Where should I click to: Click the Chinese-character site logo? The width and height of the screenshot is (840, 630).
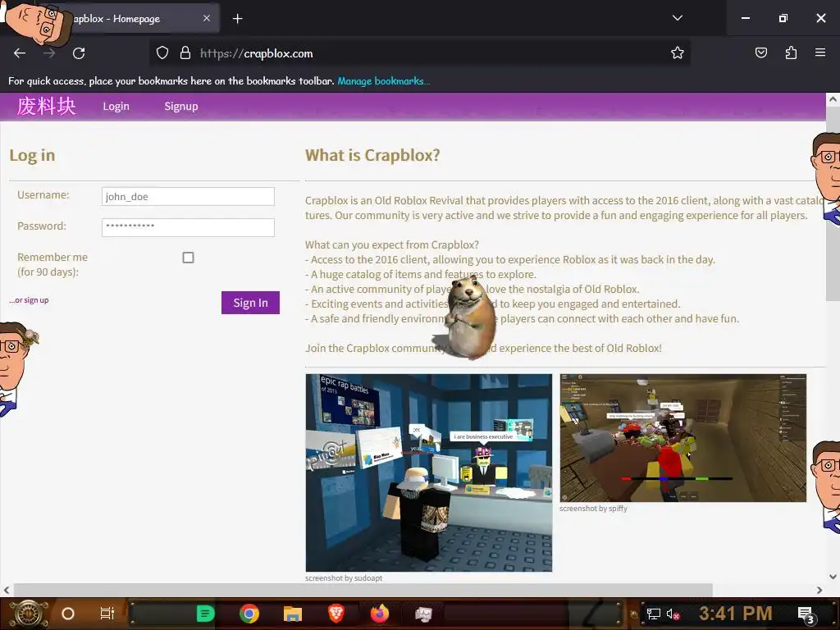tap(46, 106)
